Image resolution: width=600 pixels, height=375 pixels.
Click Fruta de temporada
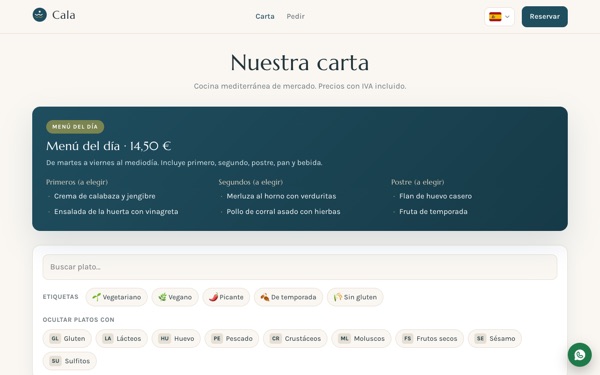tap(433, 211)
